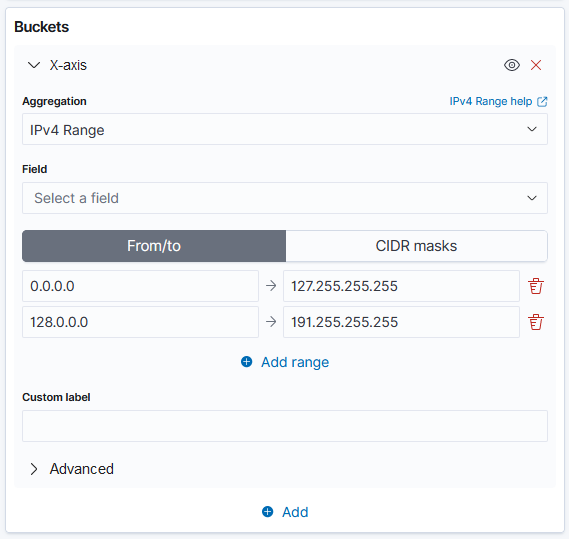Image resolution: width=569 pixels, height=539 pixels.
Task: Remove the X-axis bucket with red X
Action: click(536, 65)
